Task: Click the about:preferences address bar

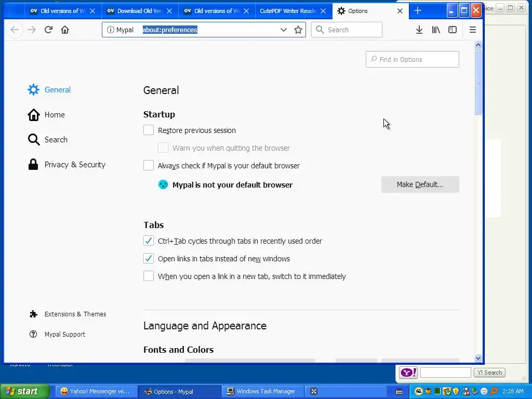Action: coord(204,30)
